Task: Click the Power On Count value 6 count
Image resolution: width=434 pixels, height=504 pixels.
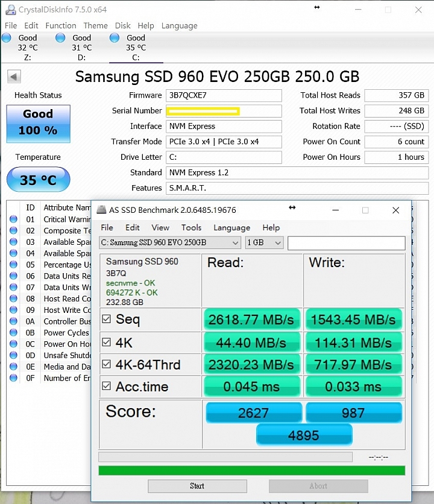Action: pyautogui.click(x=397, y=142)
